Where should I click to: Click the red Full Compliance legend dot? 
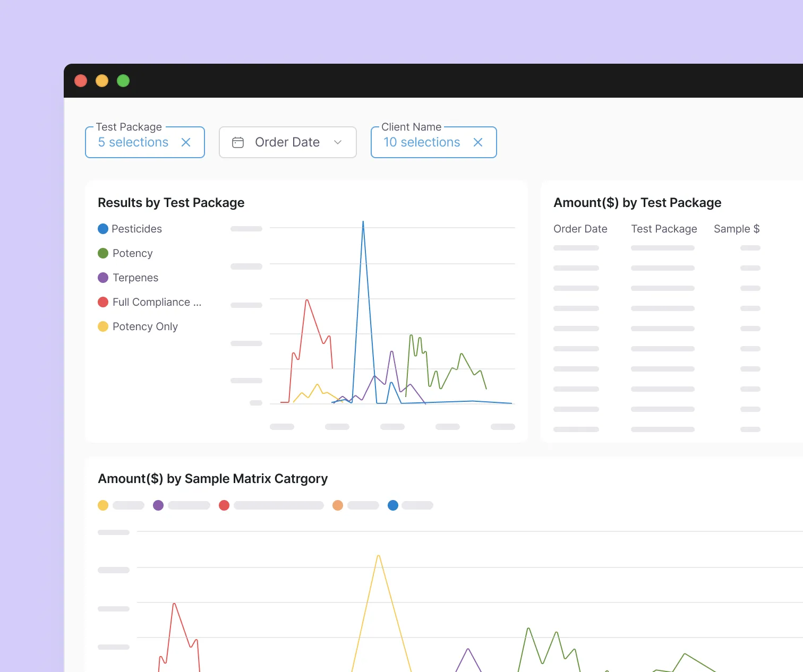[x=103, y=302]
